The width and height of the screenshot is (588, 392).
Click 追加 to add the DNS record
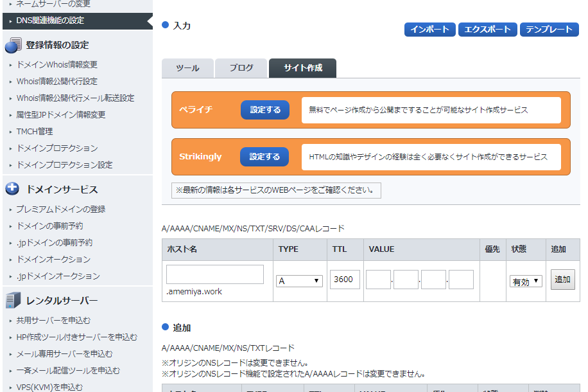pos(562,280)
